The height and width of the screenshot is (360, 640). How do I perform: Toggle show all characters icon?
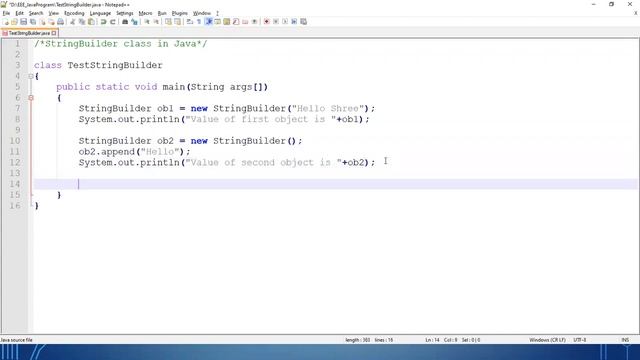[199, 22]
